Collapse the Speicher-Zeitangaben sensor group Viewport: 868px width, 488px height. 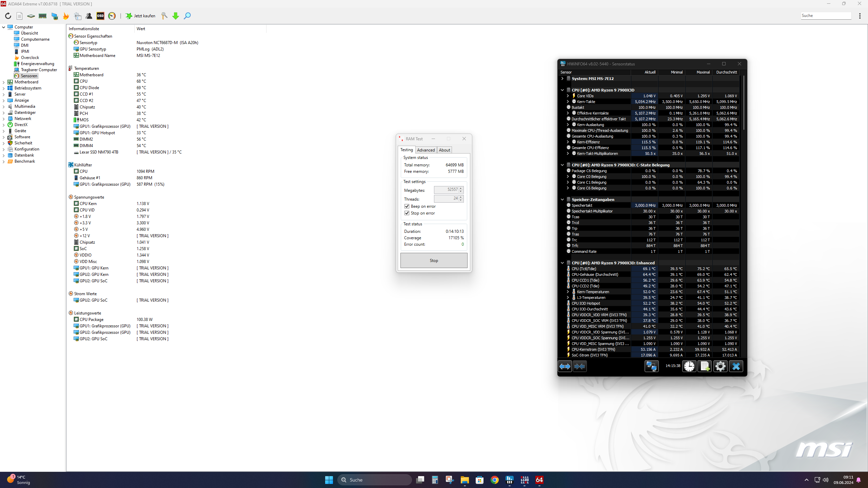coord(562,200)
